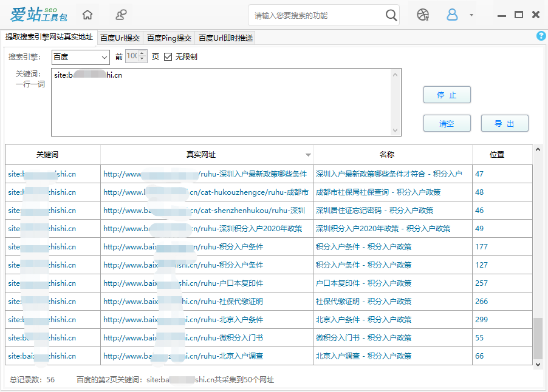Expand the user account dropdown arrow
Screen dimensions: 548x392
click(x=471, y=15)
